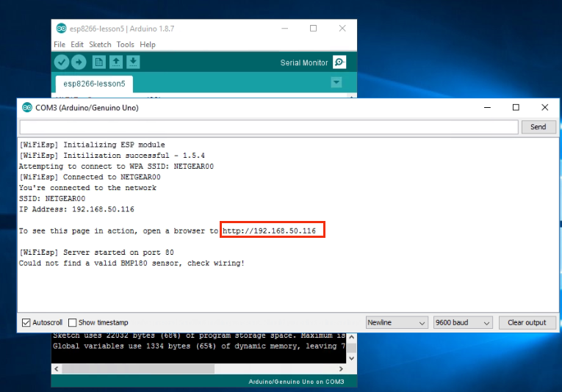This screenshot has width=562, height=392.
Task: Minimize the COM3 serial monitor window
Action: [487, 107]
